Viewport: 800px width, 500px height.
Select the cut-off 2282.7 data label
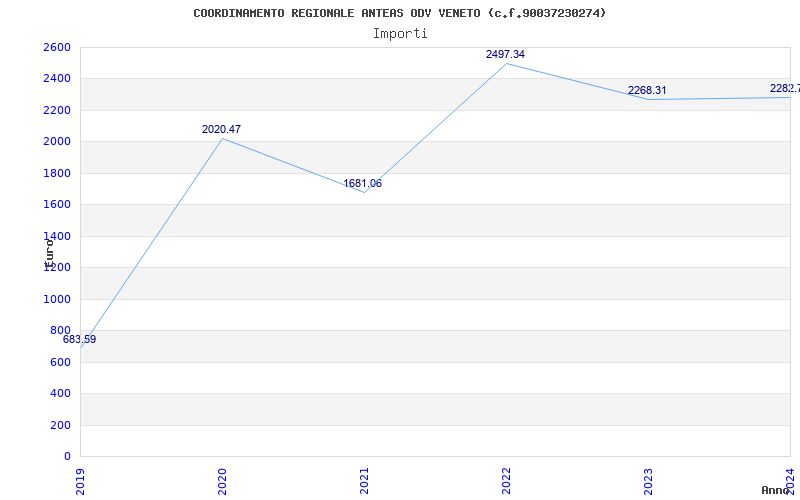(785, 89)
